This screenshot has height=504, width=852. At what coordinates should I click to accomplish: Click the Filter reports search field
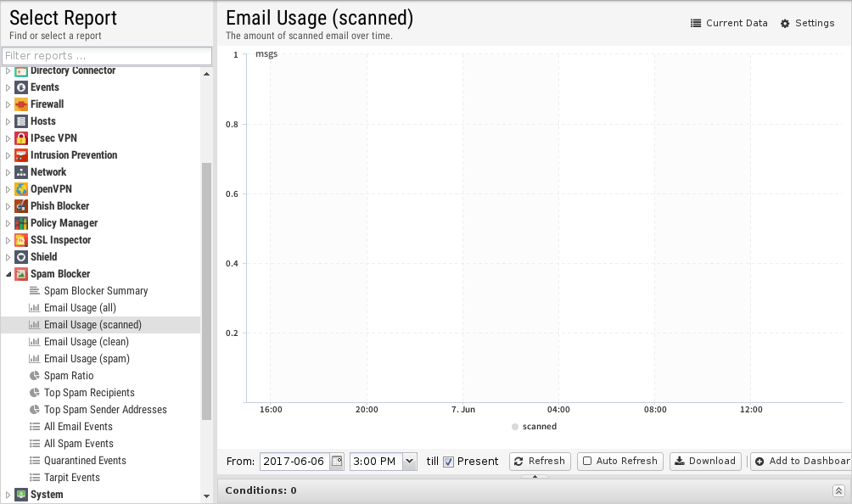tap(106, 56)
